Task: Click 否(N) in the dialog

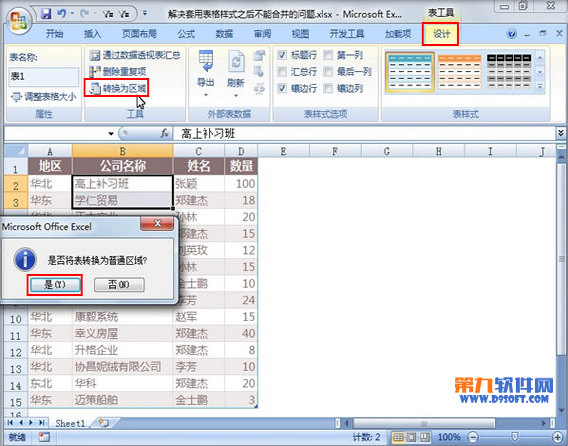Action: point(119,285)
